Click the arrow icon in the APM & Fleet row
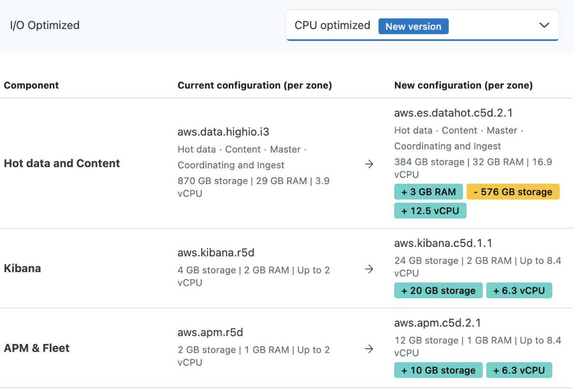 (369, 349)
